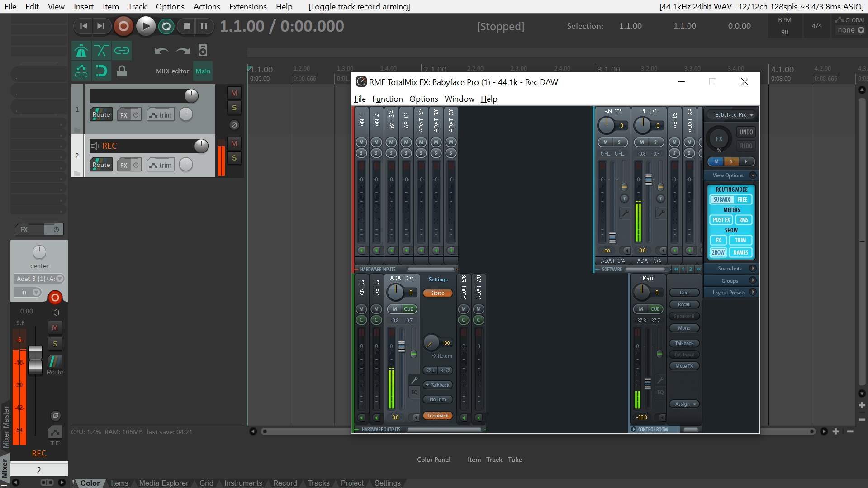Click the Undo arrow in toolbar
The image size is (868, 488).
coord(161,51)
